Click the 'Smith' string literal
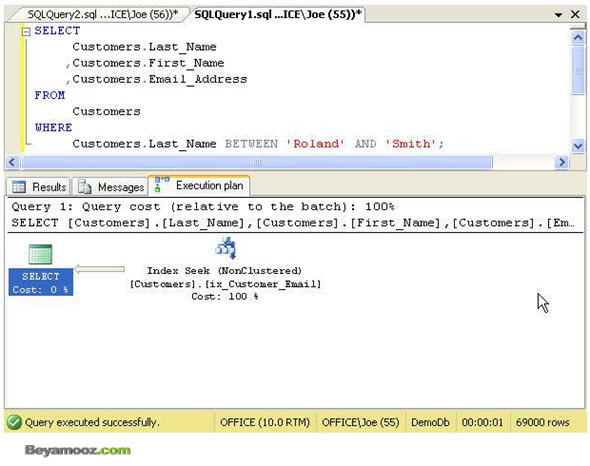 (410, 144)
